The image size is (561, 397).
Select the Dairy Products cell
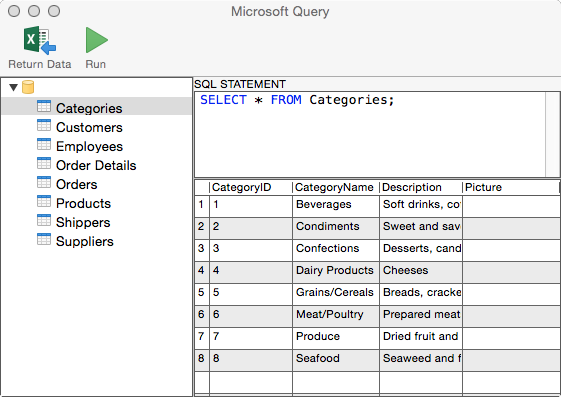coord(336,272)
